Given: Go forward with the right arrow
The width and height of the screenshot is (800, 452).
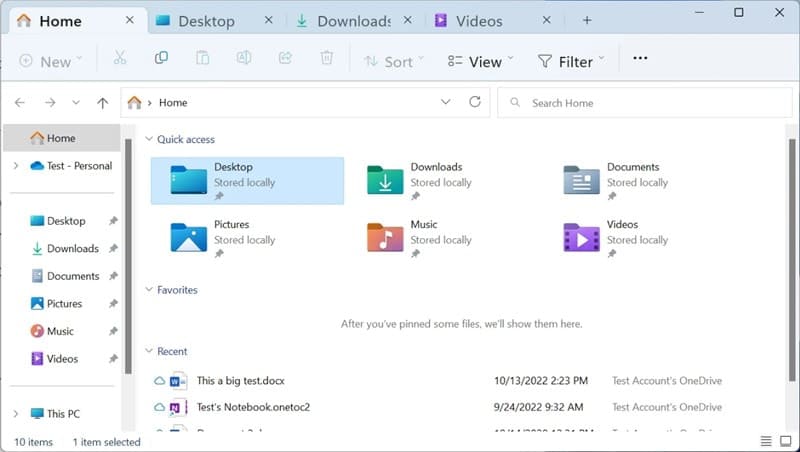Looking at the screenshot, I should point(50,103).
